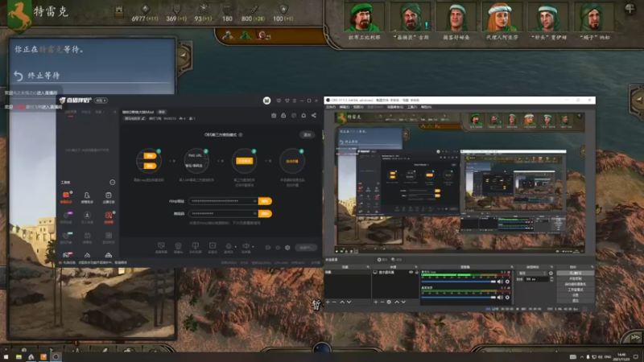
Task: Remove source with minus in OBS Sources
Action: tap(382, 302)
